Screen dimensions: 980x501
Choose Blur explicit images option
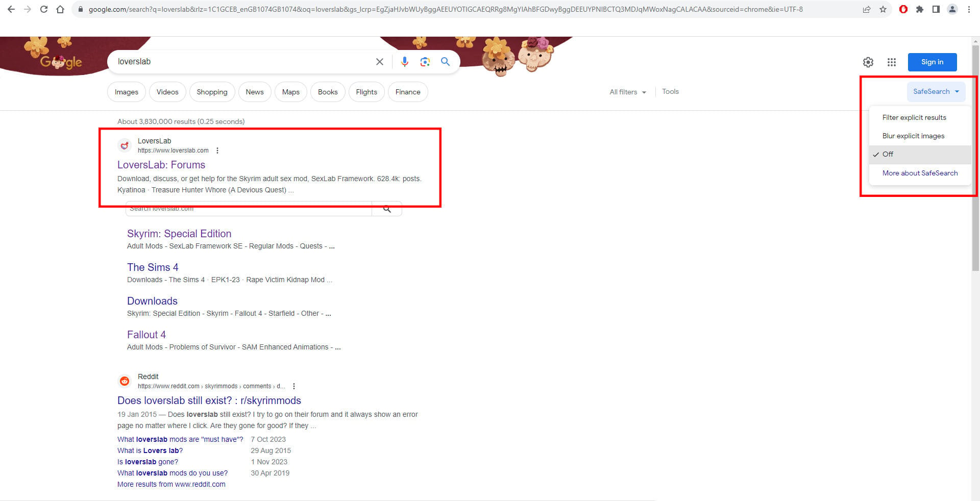click(920, 136)
